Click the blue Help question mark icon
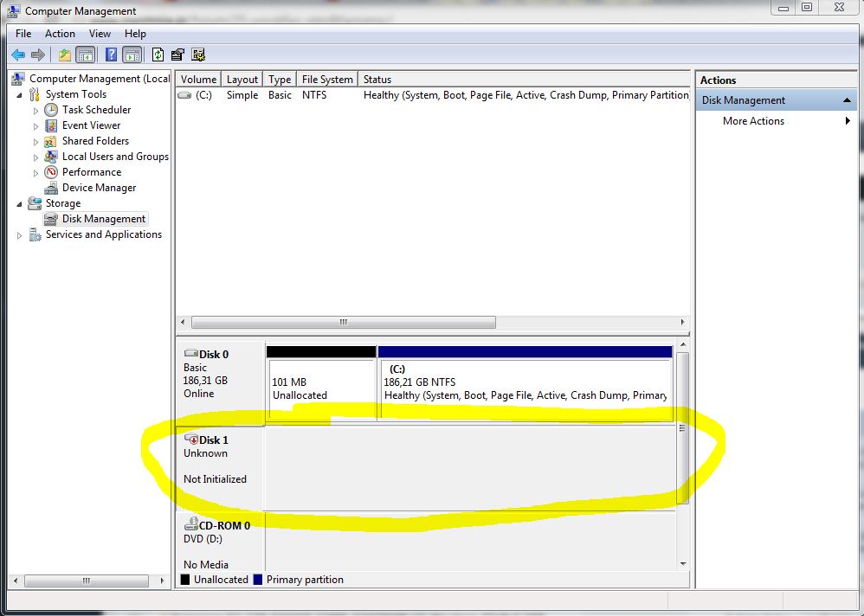The image size is (864, 616). 112,55
